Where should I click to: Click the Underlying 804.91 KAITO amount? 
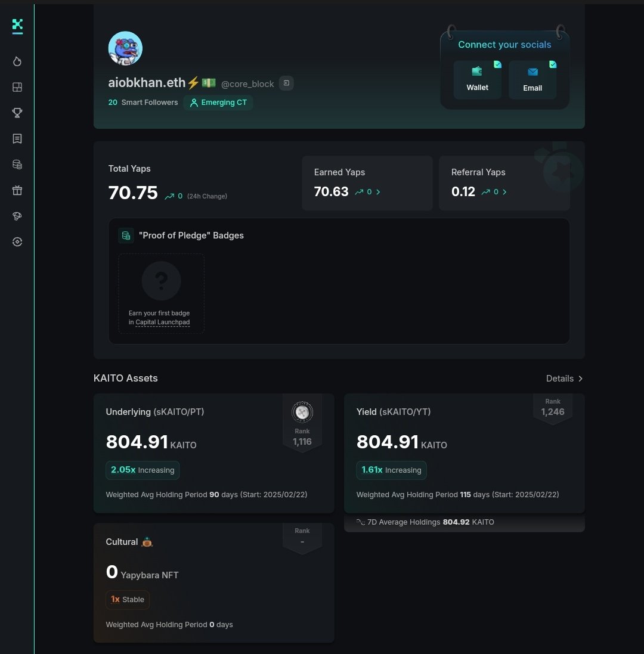151,442
